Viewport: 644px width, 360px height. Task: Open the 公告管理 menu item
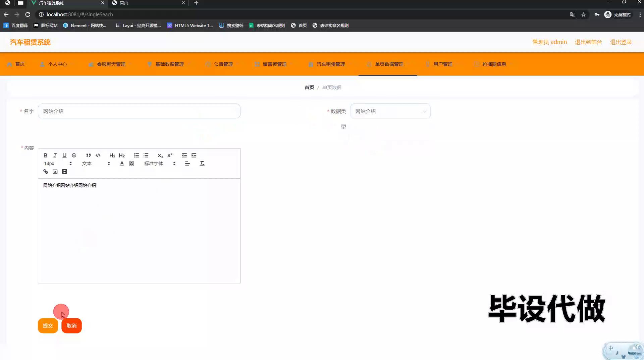click(x=223, y=64)
